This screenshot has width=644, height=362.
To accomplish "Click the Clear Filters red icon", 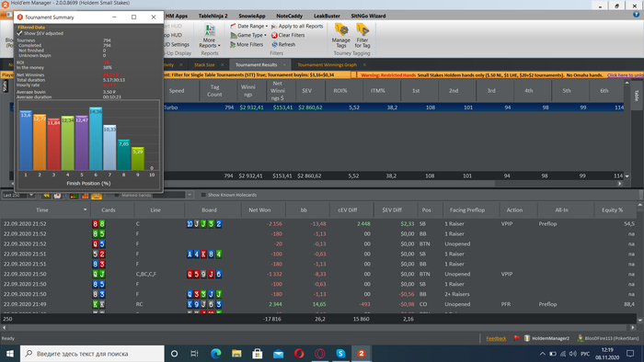I will [x=274, y=35].
